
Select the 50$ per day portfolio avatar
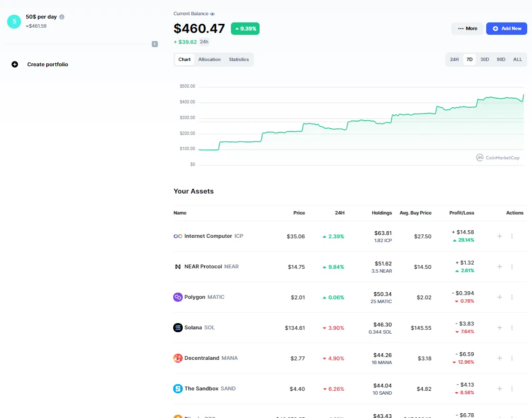click(14, 21)
